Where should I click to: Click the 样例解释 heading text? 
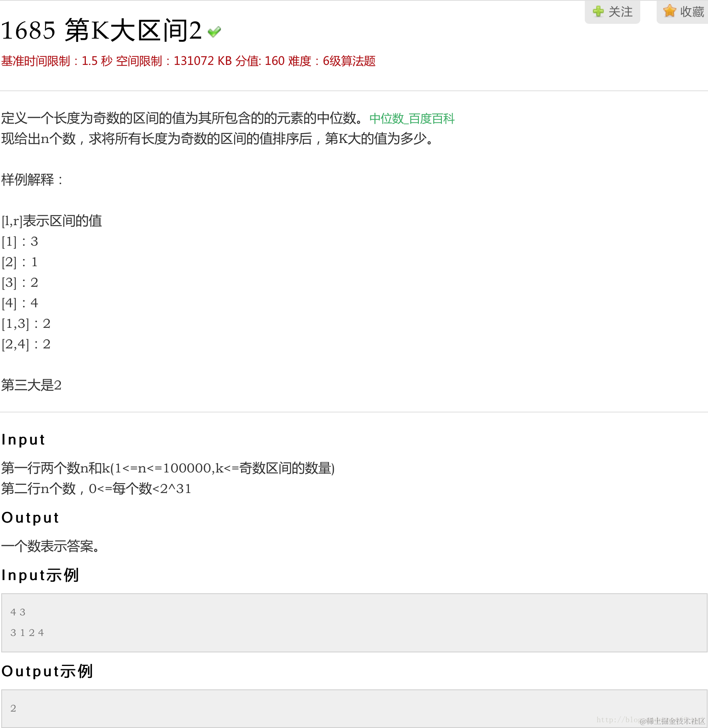click(x=32, y=180)
